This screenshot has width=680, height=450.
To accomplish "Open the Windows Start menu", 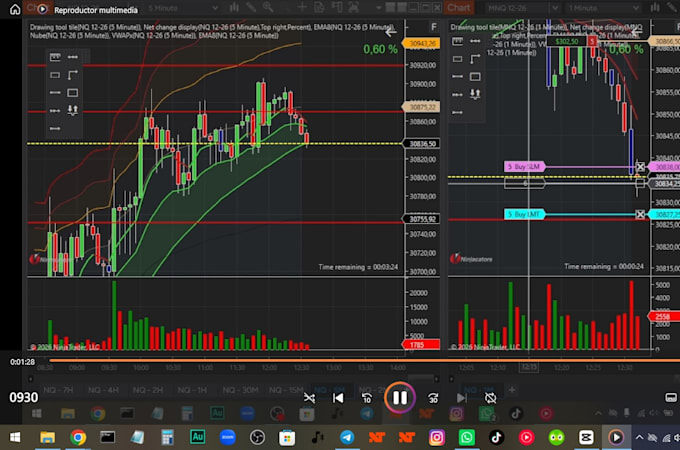I will [x=15, y=437].
